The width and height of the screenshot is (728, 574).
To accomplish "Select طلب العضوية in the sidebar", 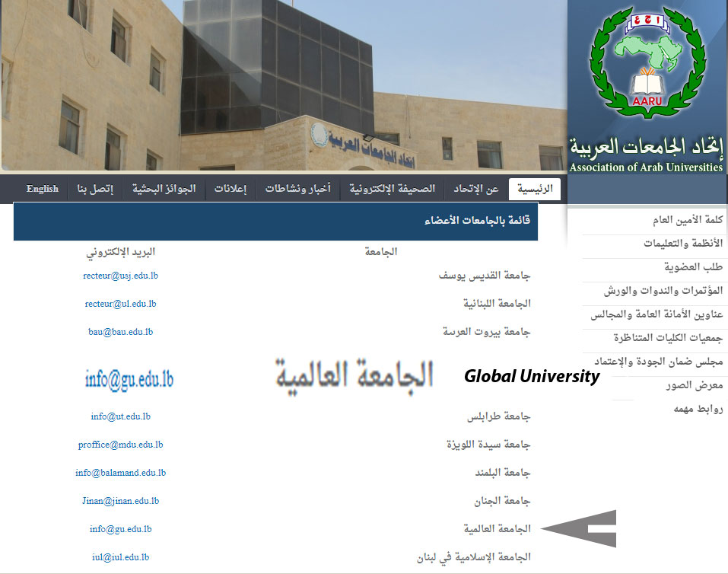I will coord(694,267).
